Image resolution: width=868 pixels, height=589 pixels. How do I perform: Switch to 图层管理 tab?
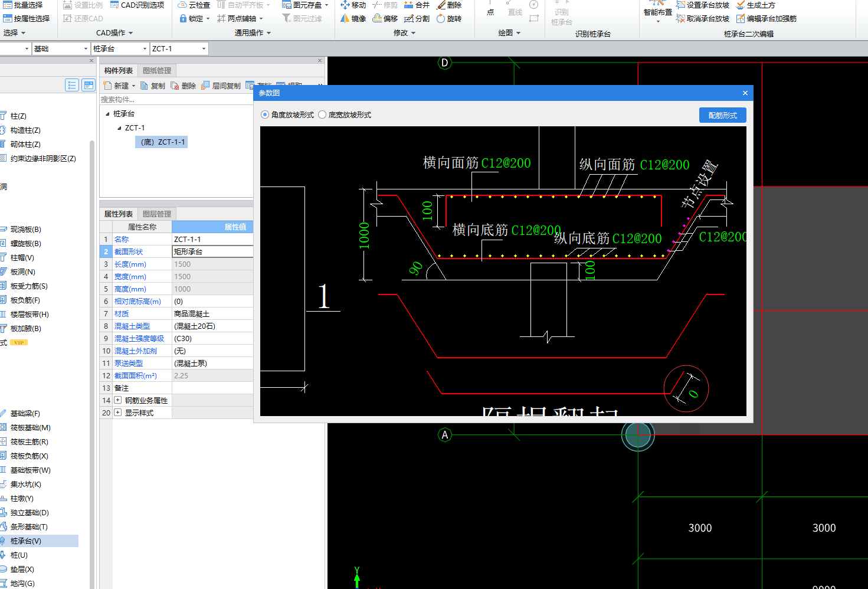(x=157, y=214)
